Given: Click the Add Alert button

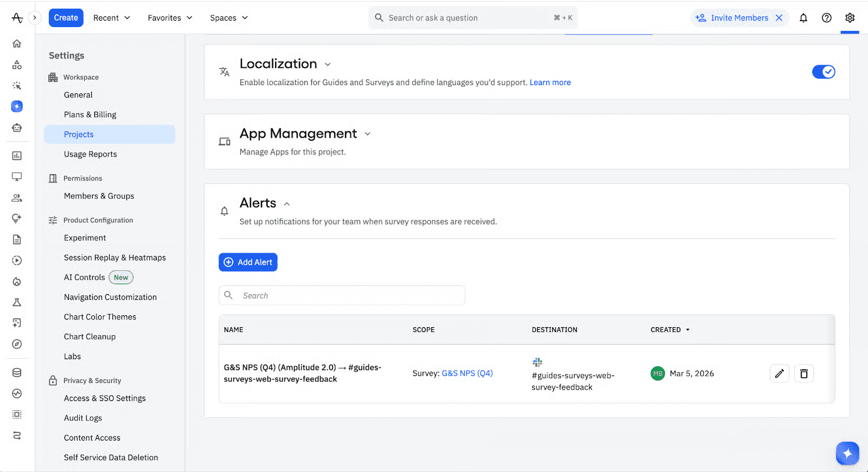Looking at the screenshot, I should coord(248,262).
